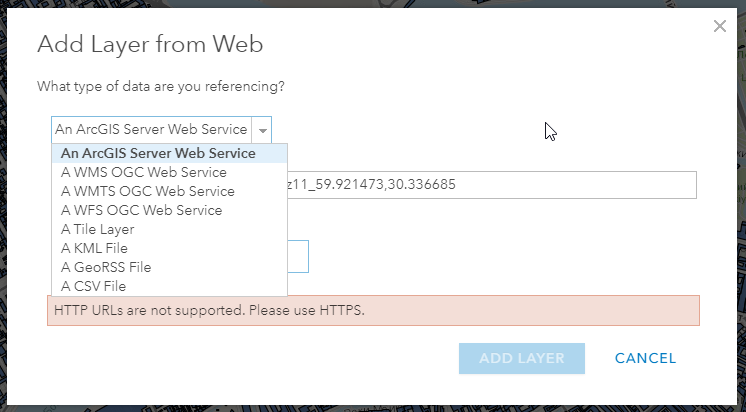Click the data type combo box text
Image resolution: width=746 pixels, height=412 pixels.
click(151, 130)
